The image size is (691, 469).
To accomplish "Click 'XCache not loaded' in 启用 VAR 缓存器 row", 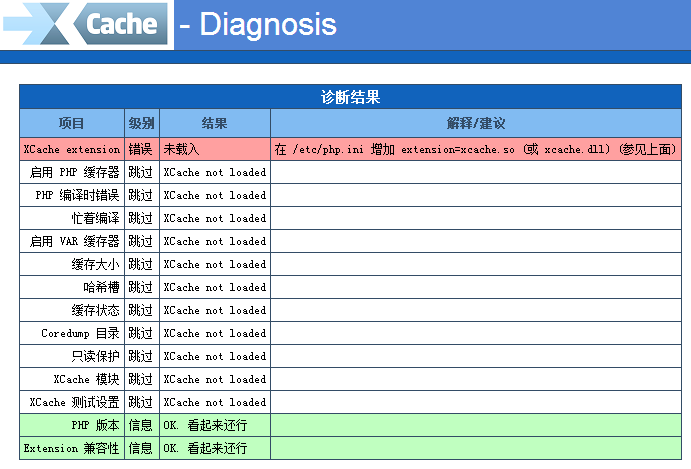I will point(215,241).
